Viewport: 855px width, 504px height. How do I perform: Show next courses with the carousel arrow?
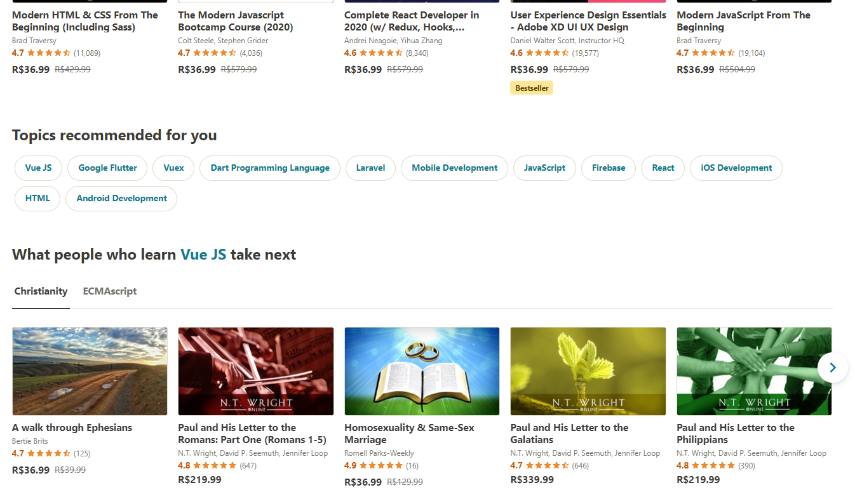832,368
